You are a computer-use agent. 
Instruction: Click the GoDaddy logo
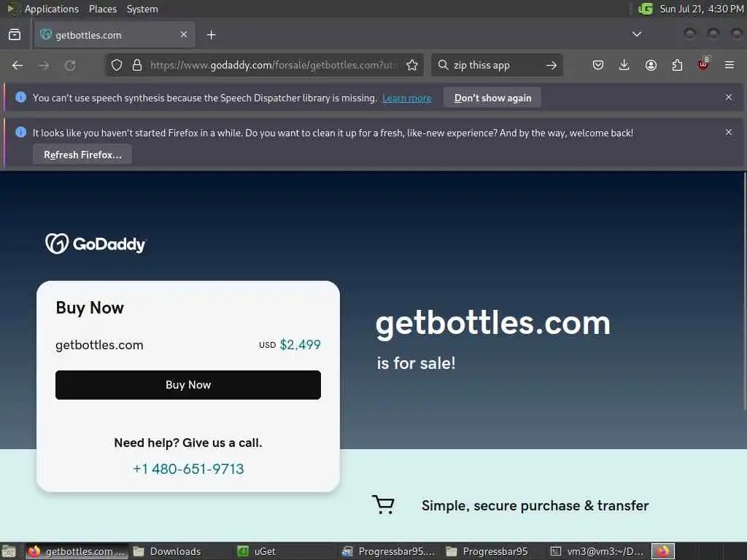tap(96, 244)
